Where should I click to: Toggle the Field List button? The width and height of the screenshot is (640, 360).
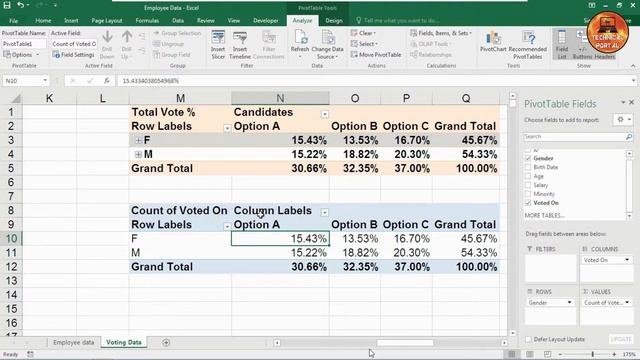pyautogui.click(x=562, y=45)
